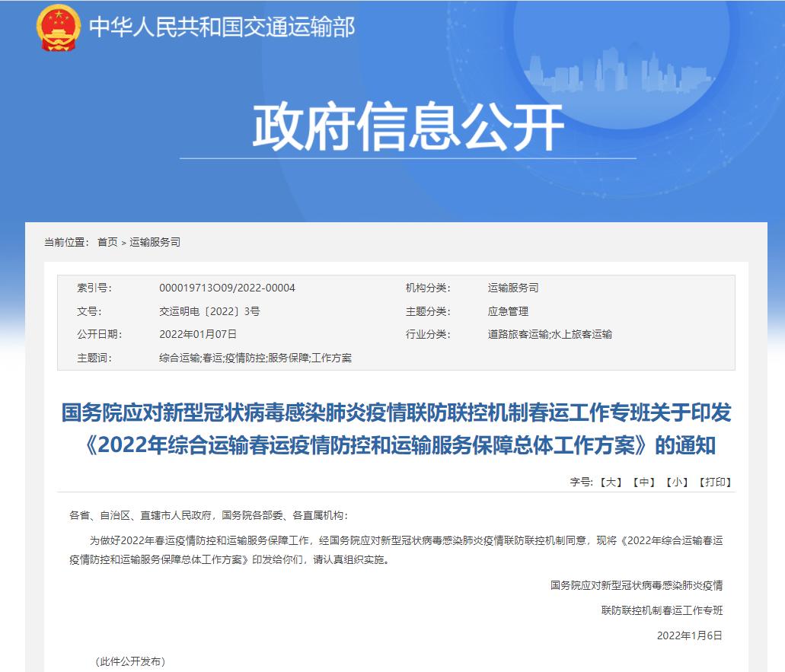Click the 当前位置 breadcrumb label

(x=66, y=242)
